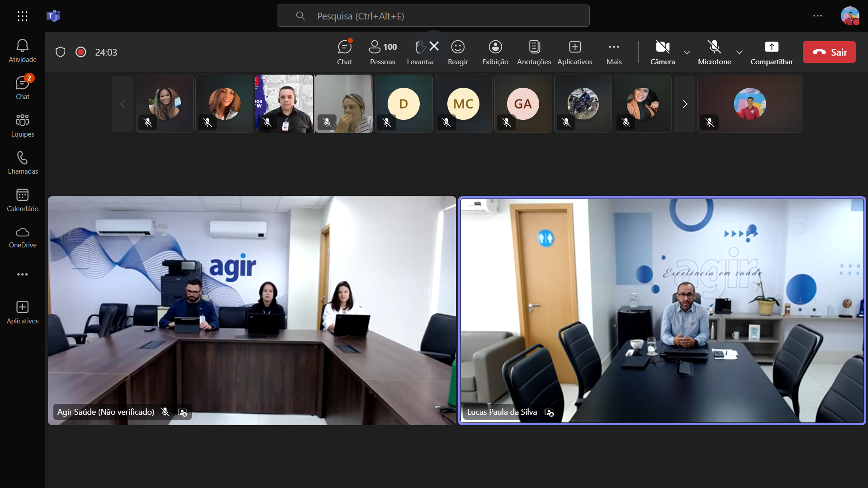Open the meeting Chat panel

point(344,52)
